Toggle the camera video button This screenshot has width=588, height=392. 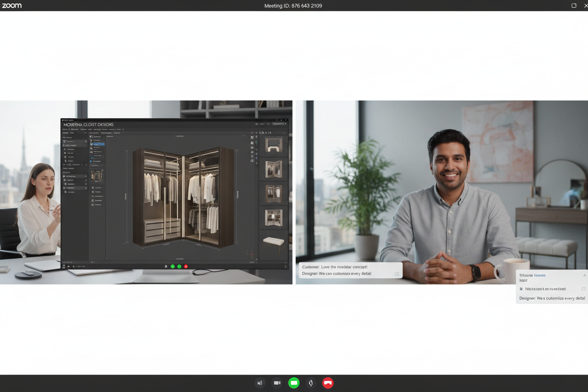coord(277,383)
